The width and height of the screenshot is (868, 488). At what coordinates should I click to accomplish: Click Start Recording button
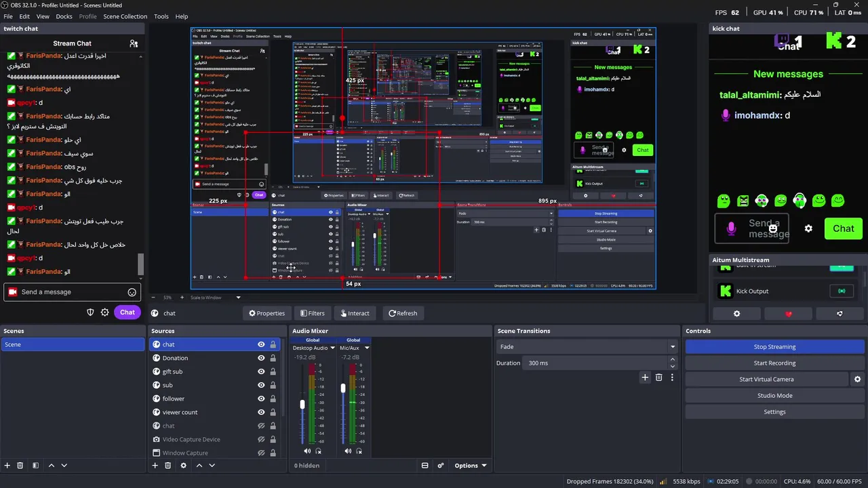tap(774, 363)
